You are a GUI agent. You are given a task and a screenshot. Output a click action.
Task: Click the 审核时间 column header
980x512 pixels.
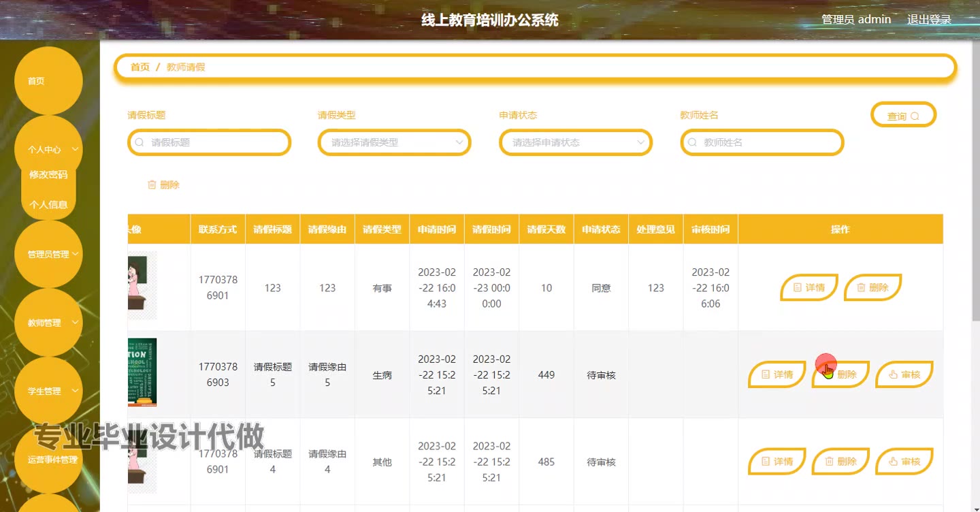tap(710, 229)
